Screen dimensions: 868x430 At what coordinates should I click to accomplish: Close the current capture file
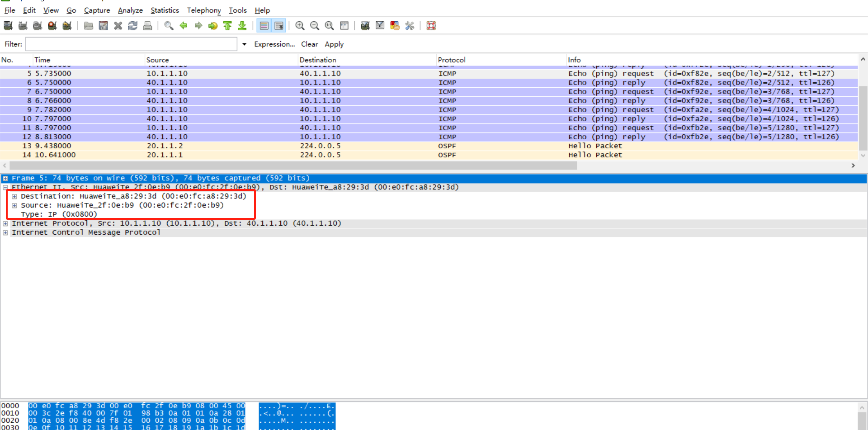118,26
